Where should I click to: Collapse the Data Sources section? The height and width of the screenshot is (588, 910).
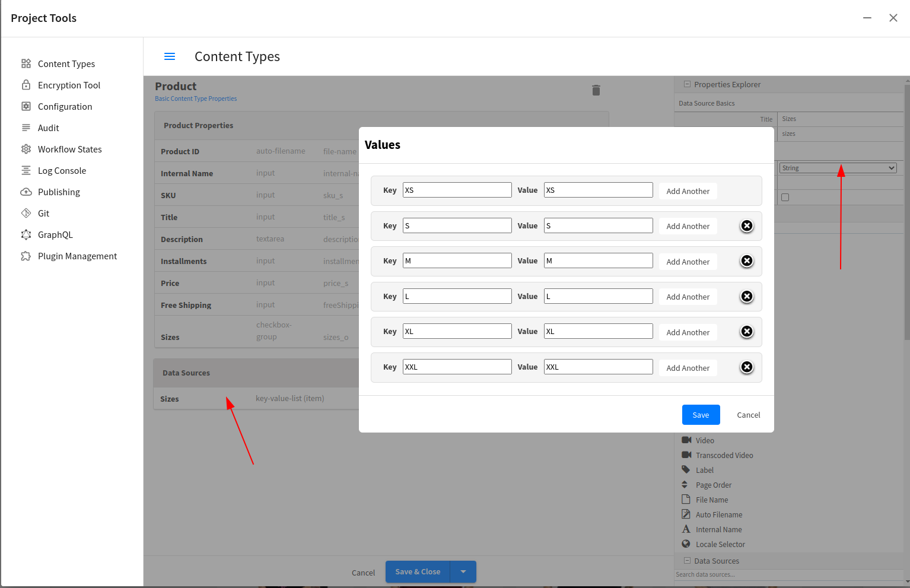688,561
